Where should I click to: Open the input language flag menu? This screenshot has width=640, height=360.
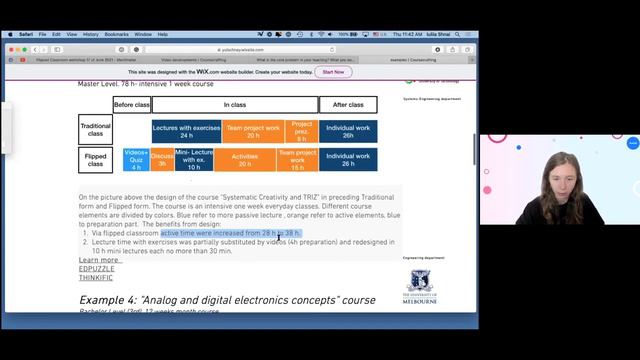(x=379, y=35)
